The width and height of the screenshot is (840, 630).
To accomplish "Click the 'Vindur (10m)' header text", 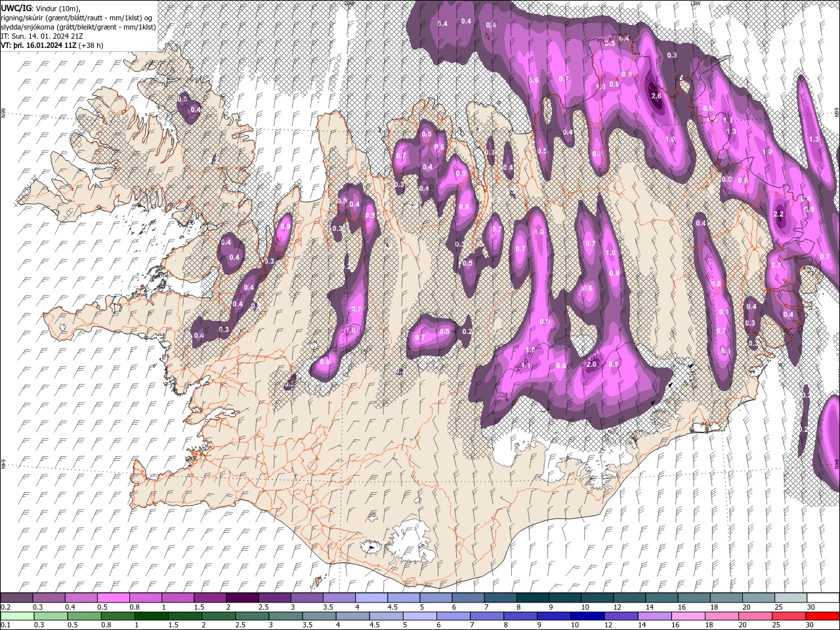I will click(x=56, y=8).
